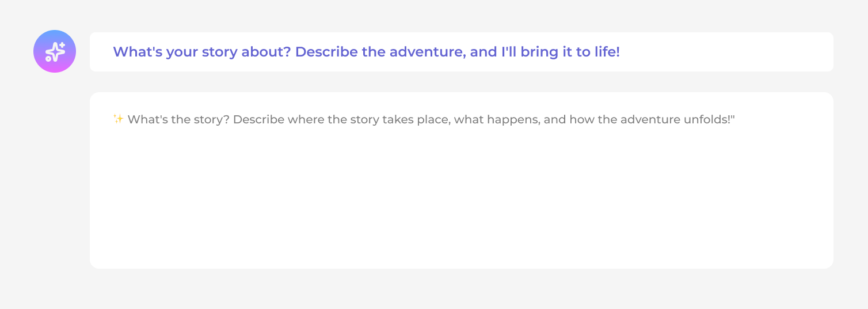The height and width of the screenshot is (309, 868).
Task: Click the blue top part of the AI avatar
Action: tap(55, 36)
